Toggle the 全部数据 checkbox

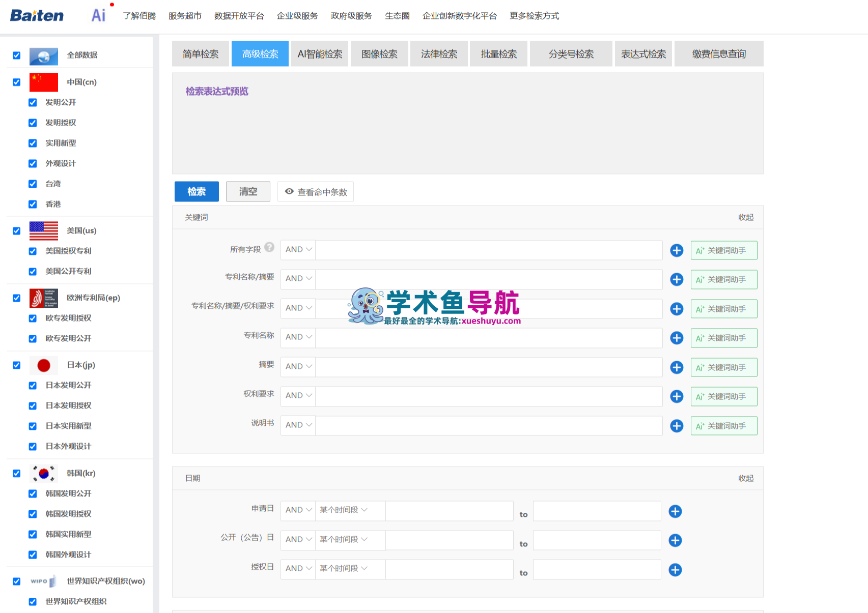click(17, 55)
